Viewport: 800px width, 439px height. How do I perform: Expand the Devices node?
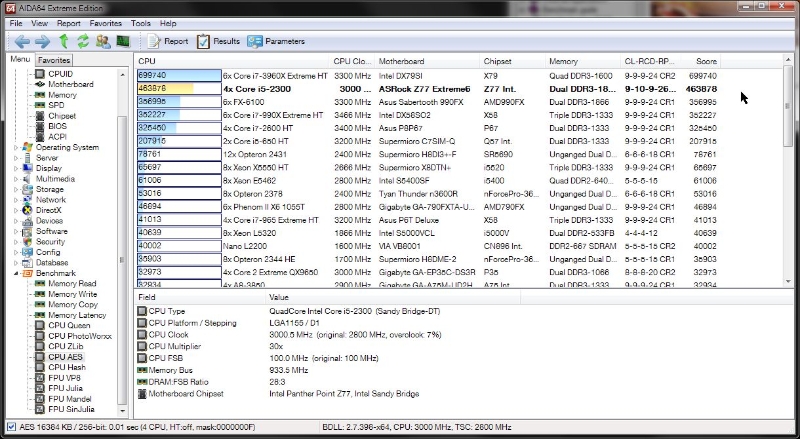pos(16,221)
